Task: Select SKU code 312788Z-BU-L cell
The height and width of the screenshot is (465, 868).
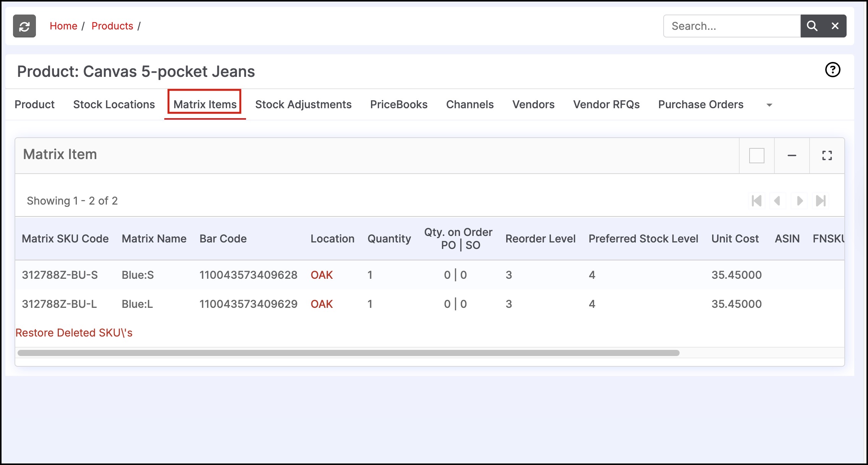Action: (x=59, y=304)
